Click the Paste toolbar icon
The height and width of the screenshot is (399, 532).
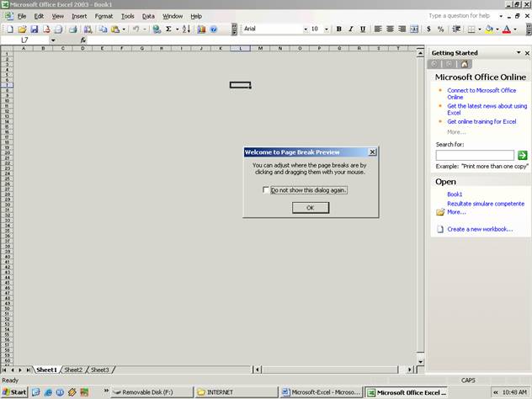click(115, 29)
